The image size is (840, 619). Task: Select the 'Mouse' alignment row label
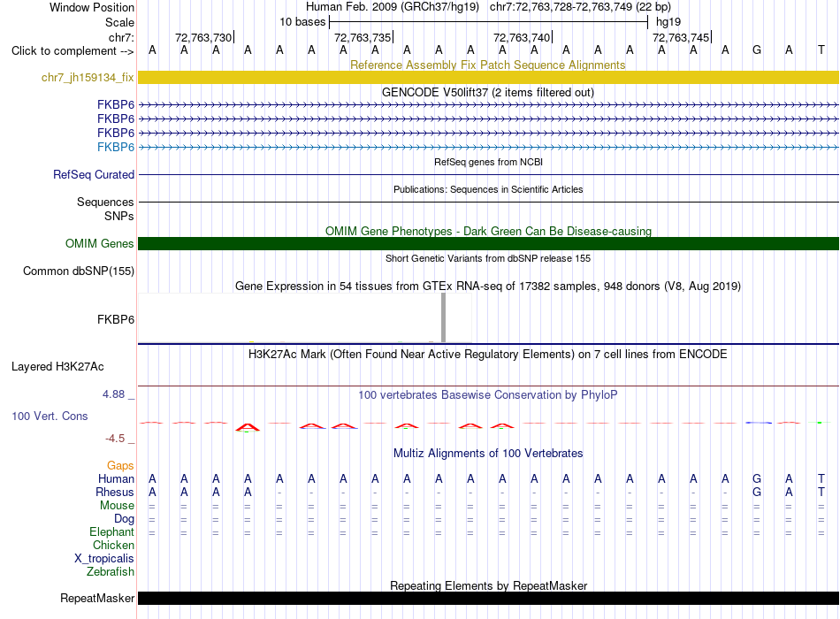pos(117,506)
